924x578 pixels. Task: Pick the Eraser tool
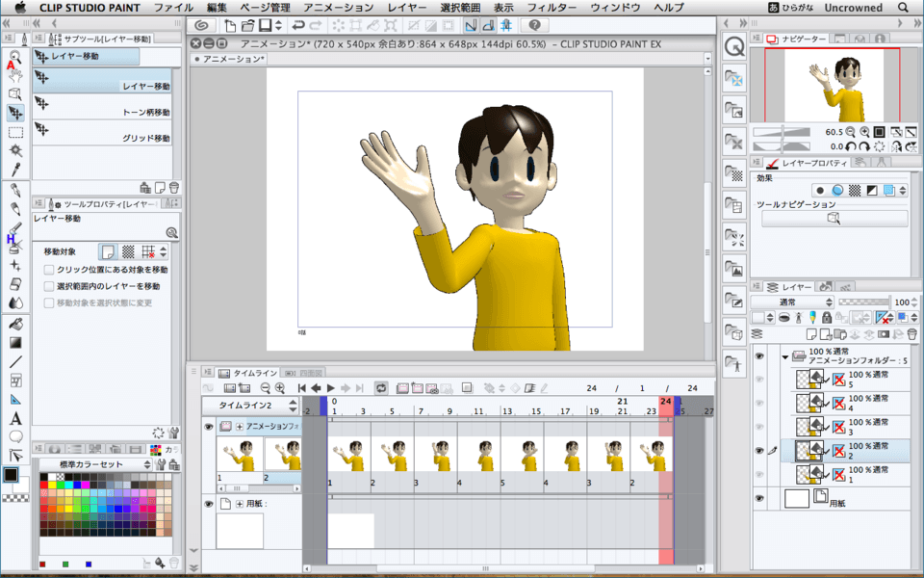click(x=15, y=284)
